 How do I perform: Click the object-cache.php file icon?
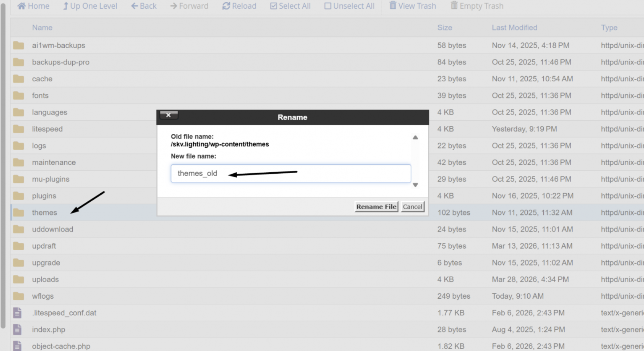tap(17, 346)
